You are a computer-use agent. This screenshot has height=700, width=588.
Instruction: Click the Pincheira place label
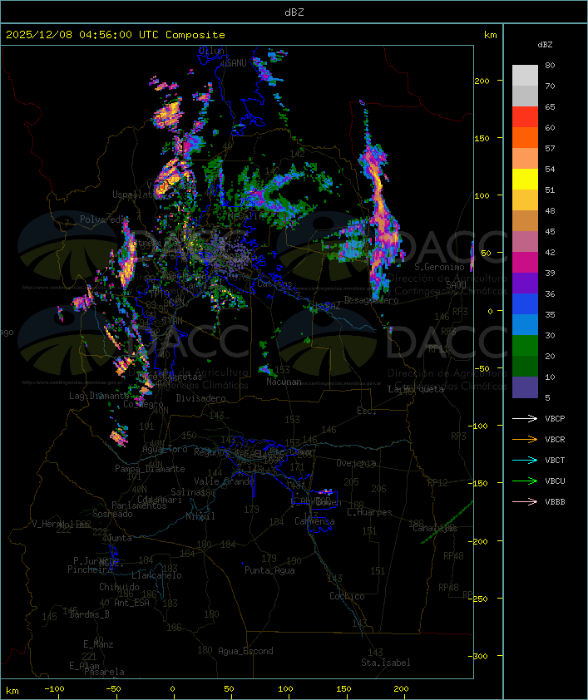pos(89,569)
